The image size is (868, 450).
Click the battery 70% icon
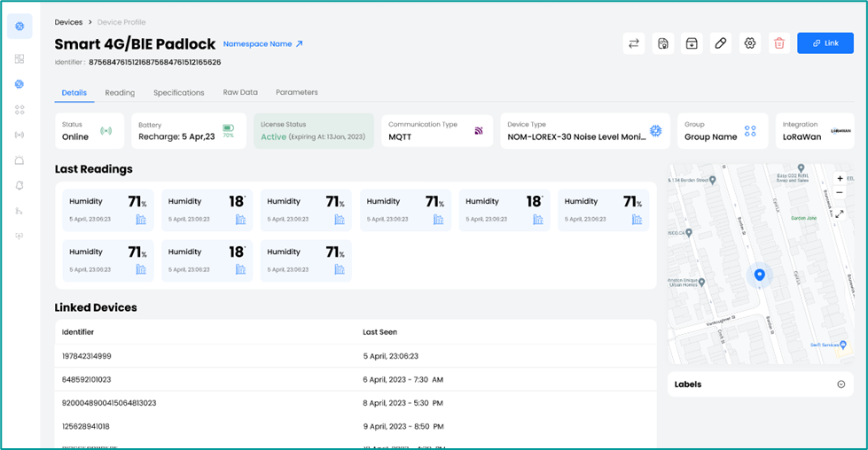pos(228,130)
